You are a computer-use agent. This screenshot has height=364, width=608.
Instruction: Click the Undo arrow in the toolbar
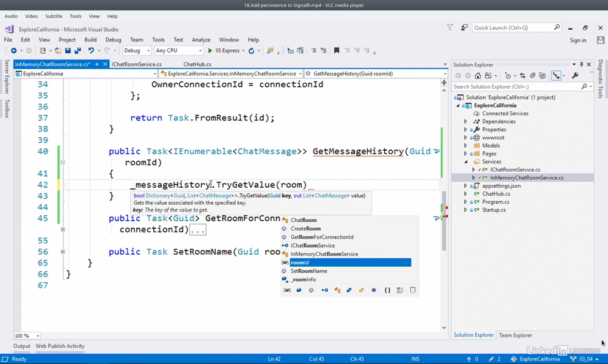91,51
